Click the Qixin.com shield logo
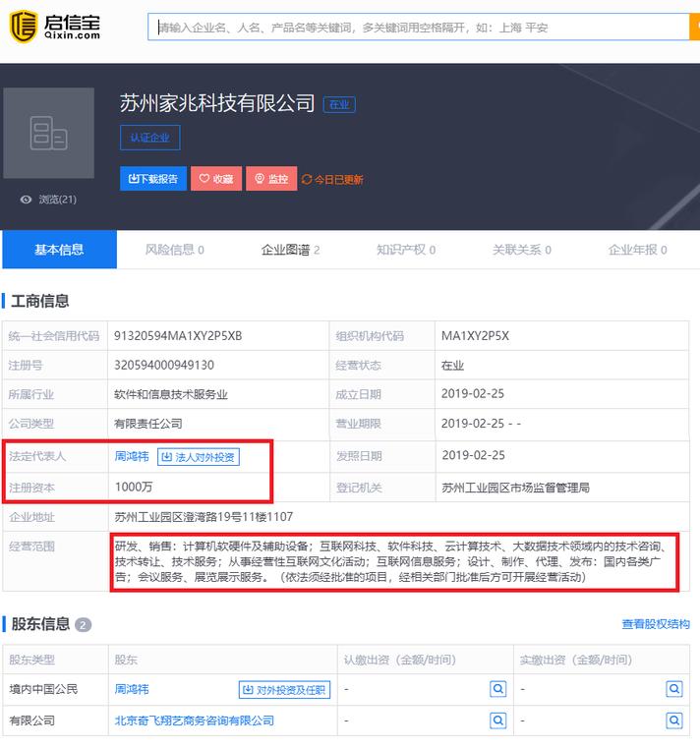 pos(24,27)
